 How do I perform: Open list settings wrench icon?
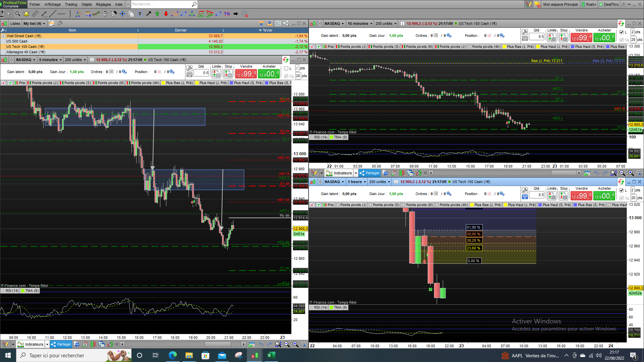coord(60,23)
